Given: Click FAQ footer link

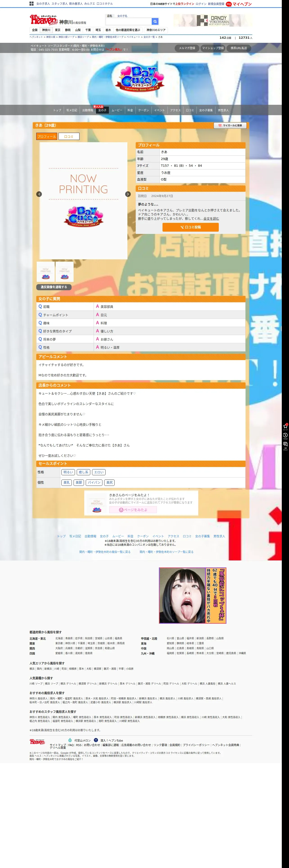Looking at the screenshot, I should pos(71,745).
